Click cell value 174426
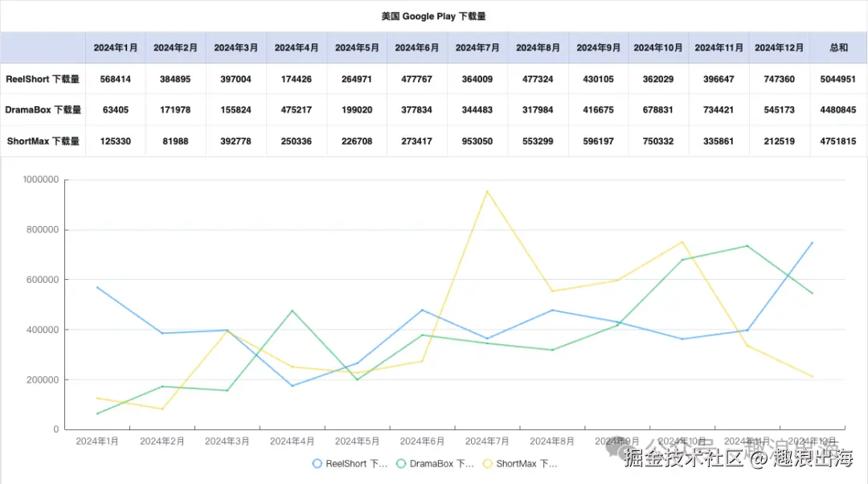This screenshot has width=868, height=484. 296,79
